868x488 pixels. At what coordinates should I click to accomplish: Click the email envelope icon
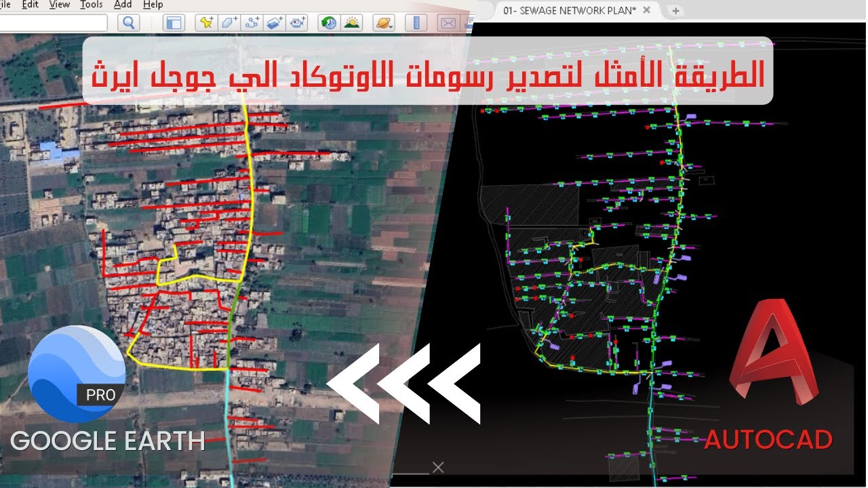coord(448,23)
